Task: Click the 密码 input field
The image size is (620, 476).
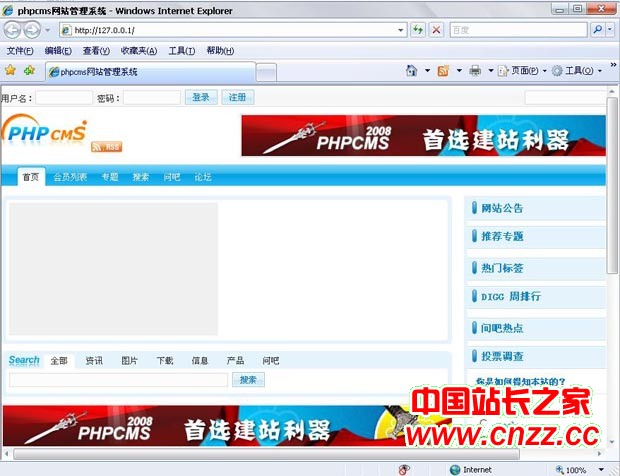Action: pyautogui.click(x=152, y=98)
